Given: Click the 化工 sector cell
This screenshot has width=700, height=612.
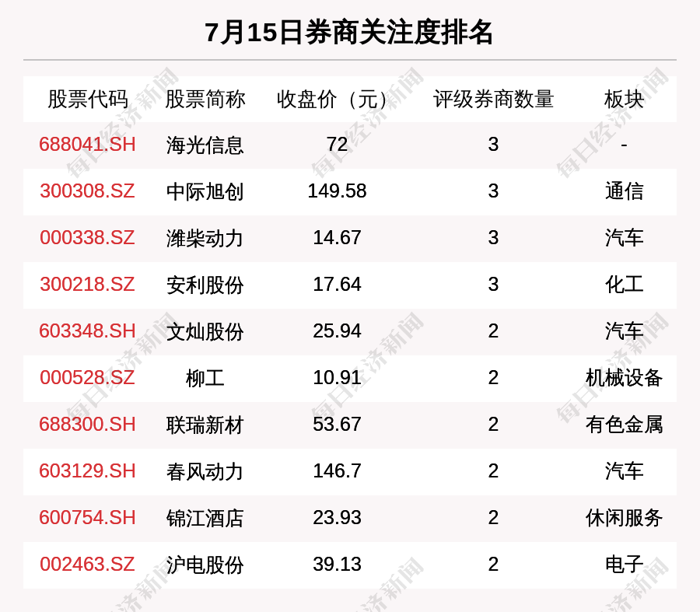Looking at the screenshot, I should click(x=624, y=285).
